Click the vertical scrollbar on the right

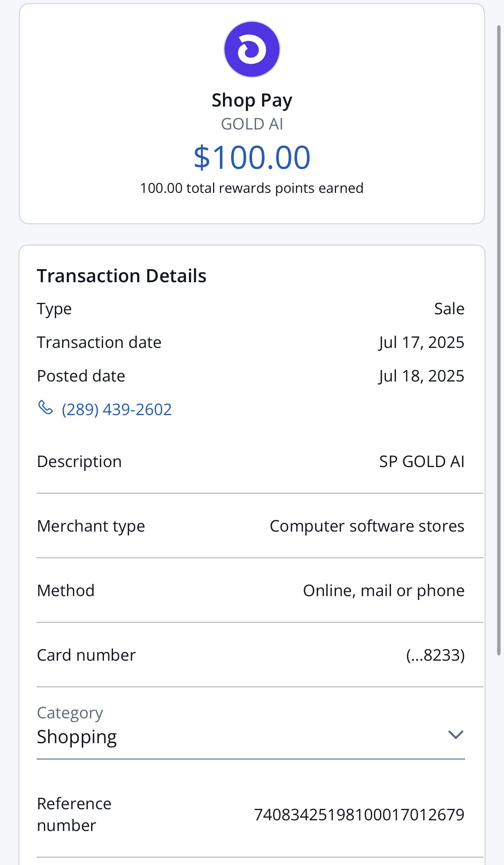(498, 340)
